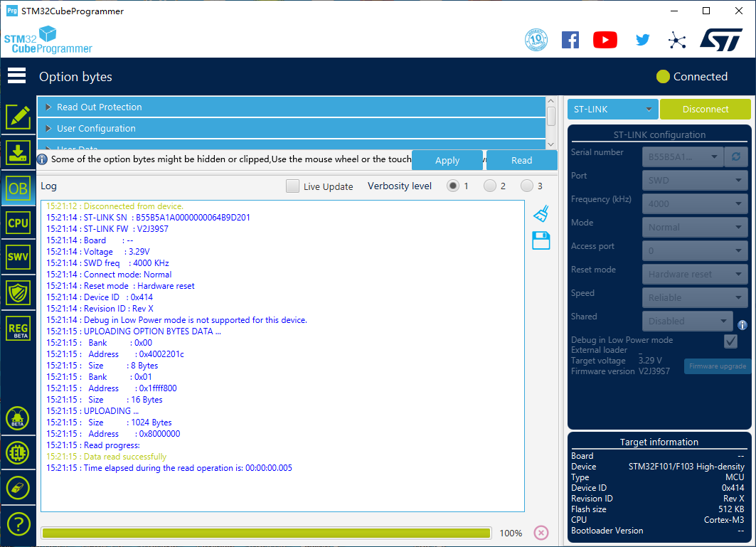This screenshot has width=756, height=547.
Task: Open the EL external loaders chip icon
Action: pos(18,453)
